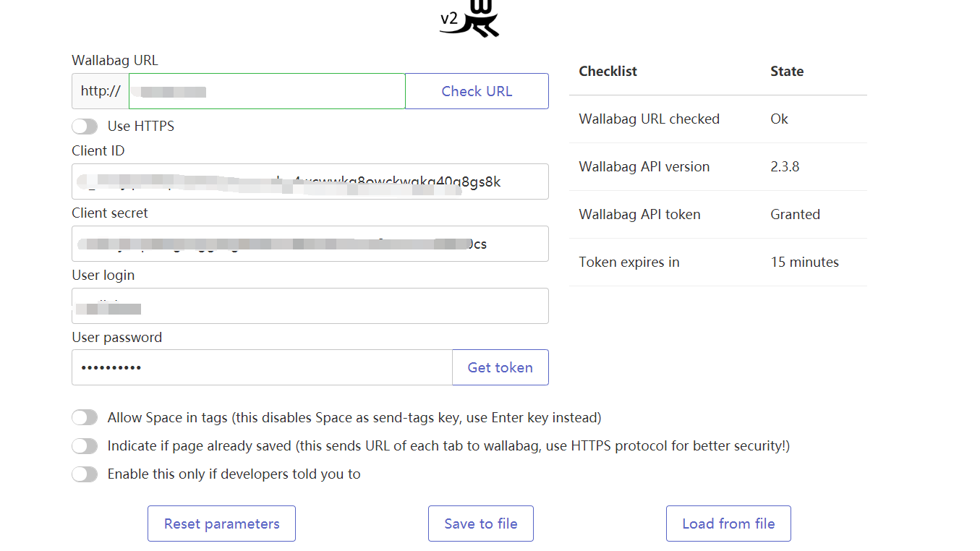Click the Check URL button
980x551 pixels.
click(x=477, y=91)
